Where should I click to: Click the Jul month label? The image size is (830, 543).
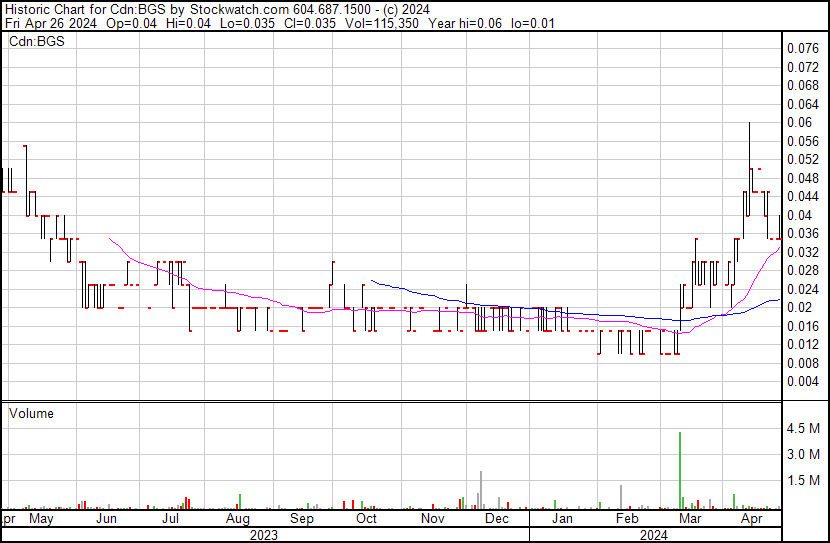pyautogui.click(x=170, y=519)
